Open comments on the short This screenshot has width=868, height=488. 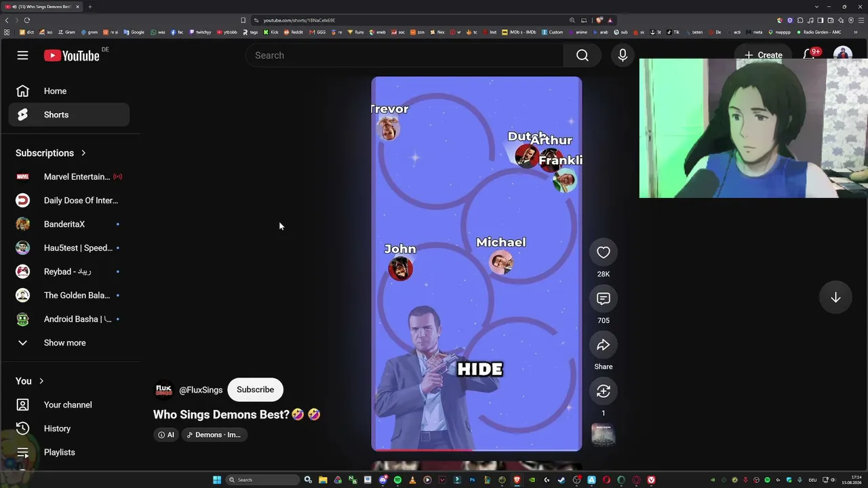(604, 299)
